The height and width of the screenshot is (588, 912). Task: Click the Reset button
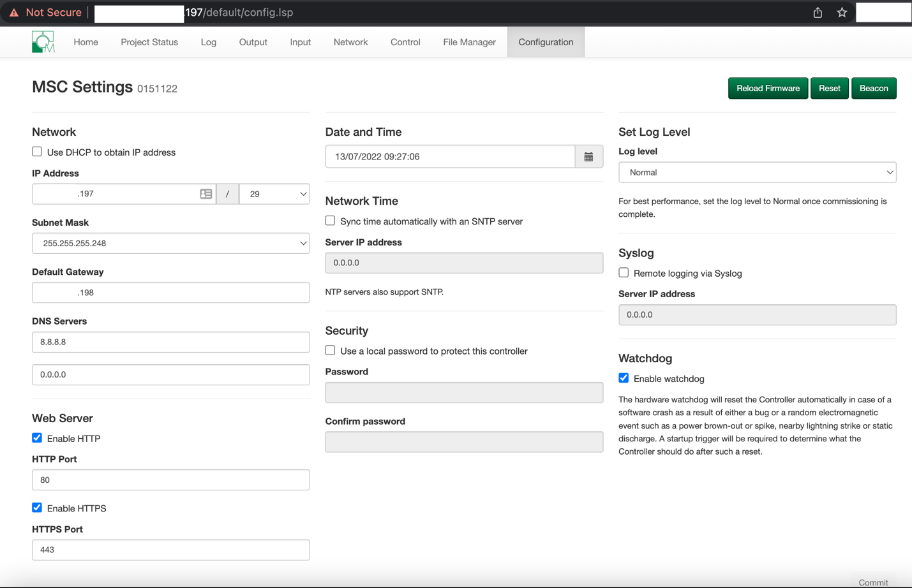pyautogui.click(x=829, y=89)
